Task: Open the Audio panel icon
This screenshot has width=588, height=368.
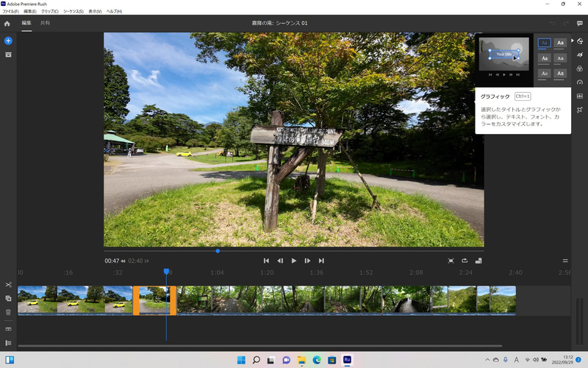Action: point(580,96)
